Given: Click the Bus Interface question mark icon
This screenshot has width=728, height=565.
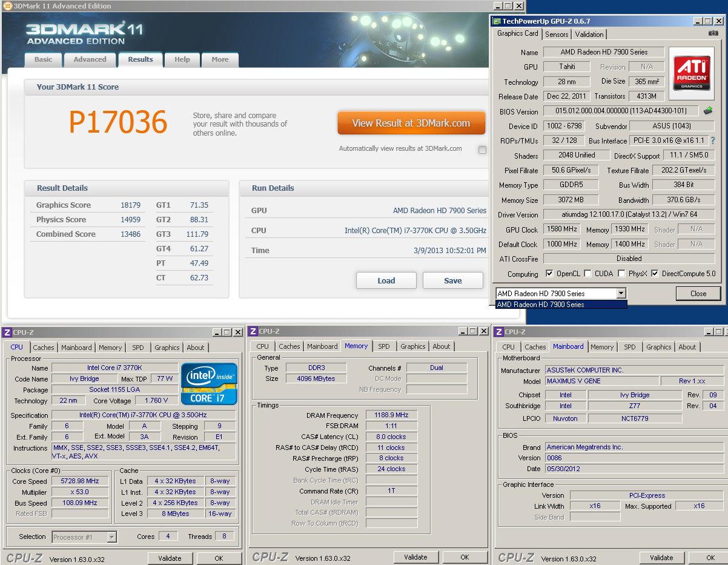Looking at the screenshot, I should pyautogui.click(x=713, y=140).
